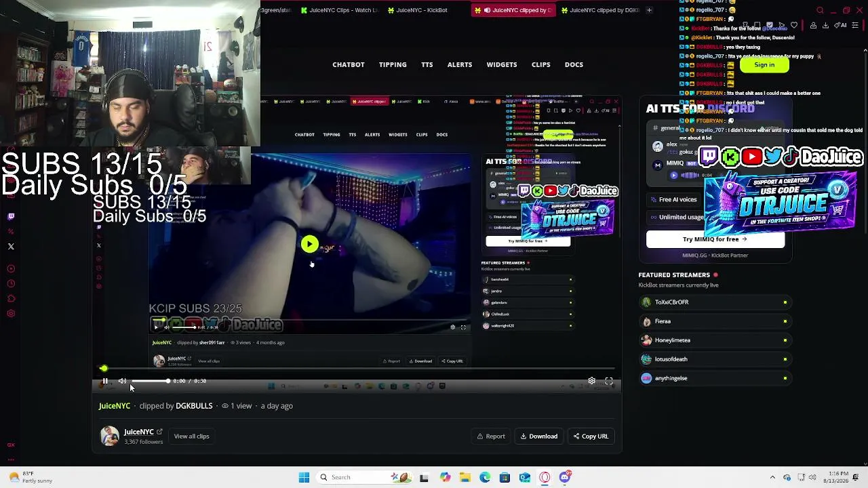Image resolution: width=868 pixels, height=488 pixels.
Task: Click the heart bookmark icon in browser toolbar
Action: [x=794, y=26]
